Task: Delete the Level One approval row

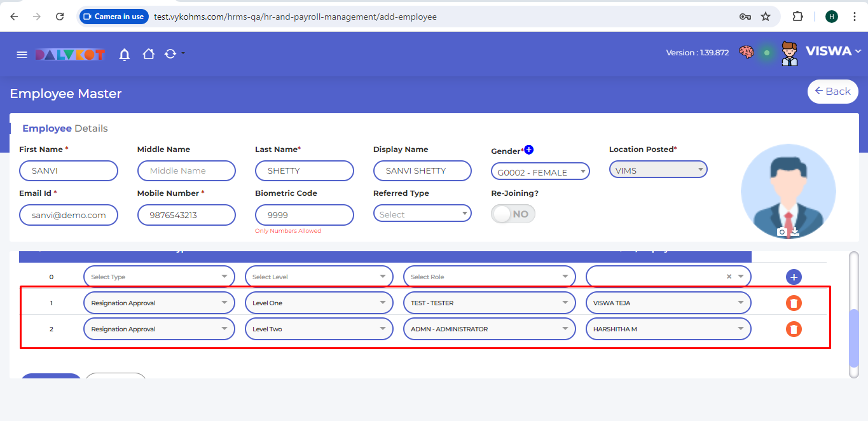Action: (x=794, y=303)
